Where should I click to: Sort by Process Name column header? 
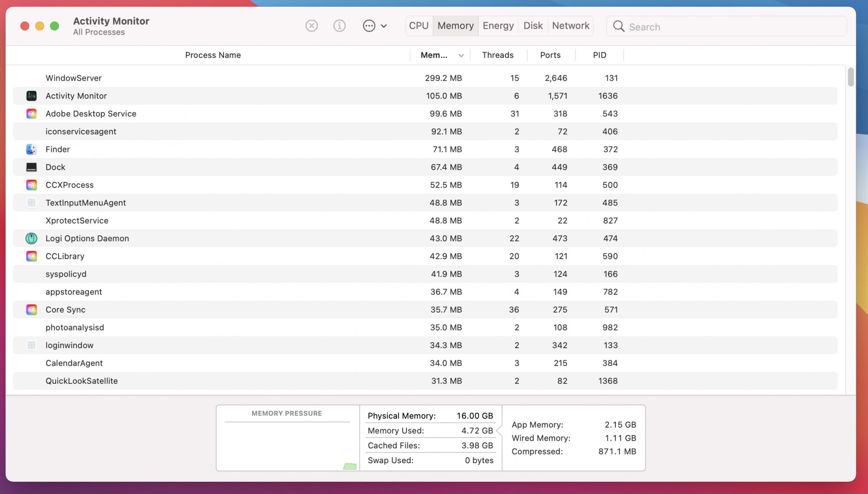(213, 55)
